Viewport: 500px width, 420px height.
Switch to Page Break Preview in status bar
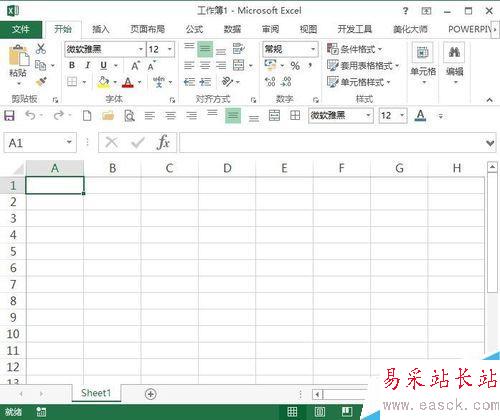click(347, 412)
